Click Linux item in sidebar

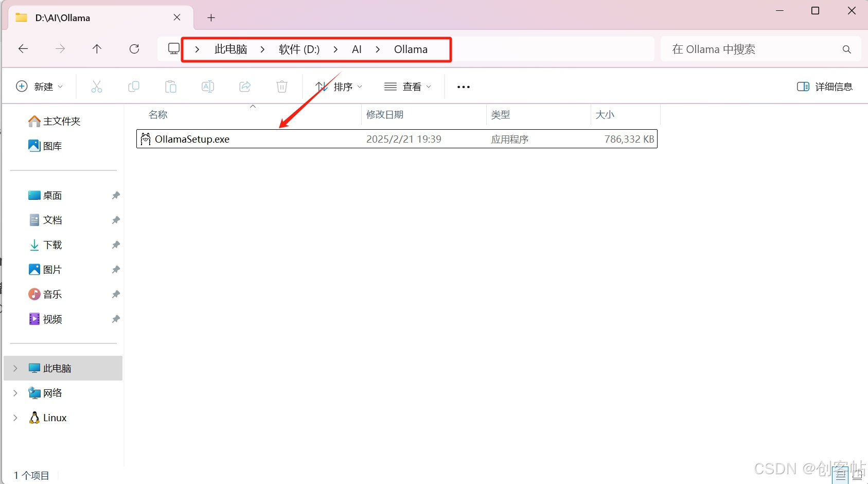pos(48,418)
